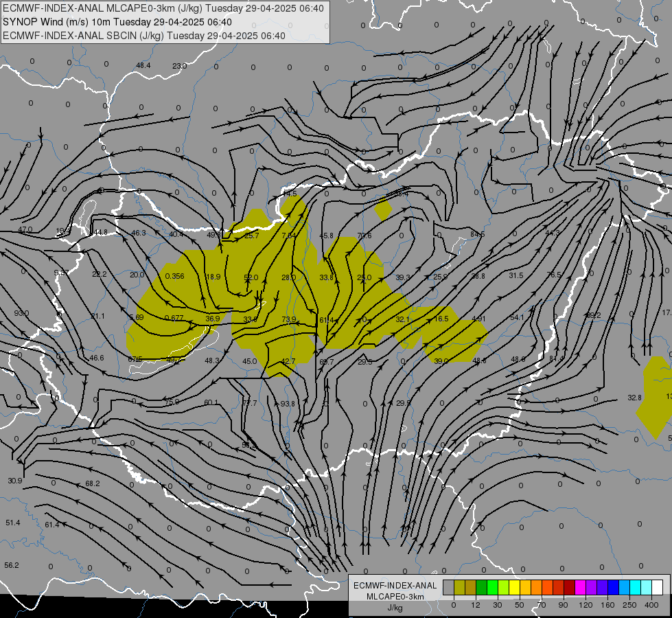This screenshot has height=618, width=672.
Task: Click the map value 45.8
Action: [326, 236]
